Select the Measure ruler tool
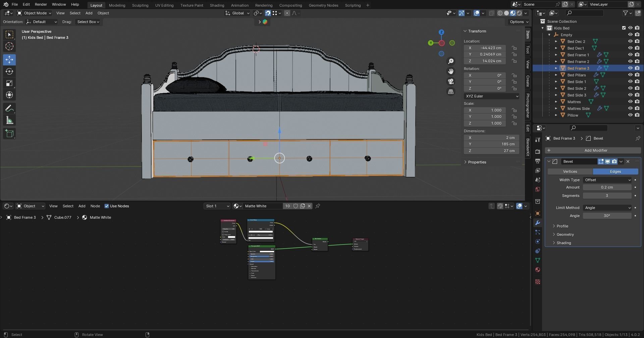The image size is (644, 338). click(9, 121)
